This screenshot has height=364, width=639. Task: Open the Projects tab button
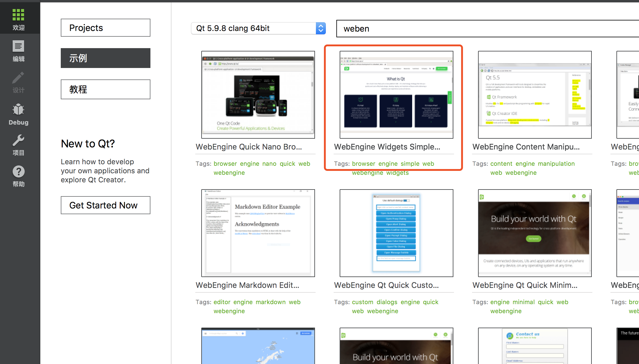106,28
